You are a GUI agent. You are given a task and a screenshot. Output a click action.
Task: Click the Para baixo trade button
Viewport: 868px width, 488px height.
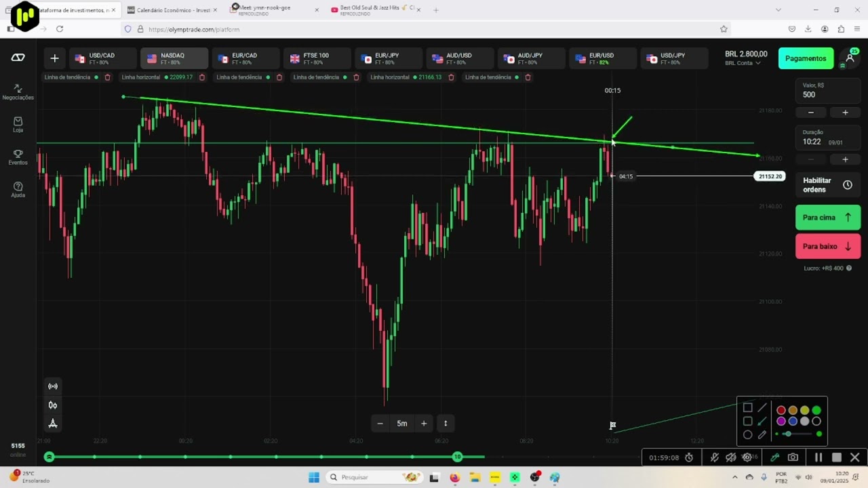pos(828,247)
